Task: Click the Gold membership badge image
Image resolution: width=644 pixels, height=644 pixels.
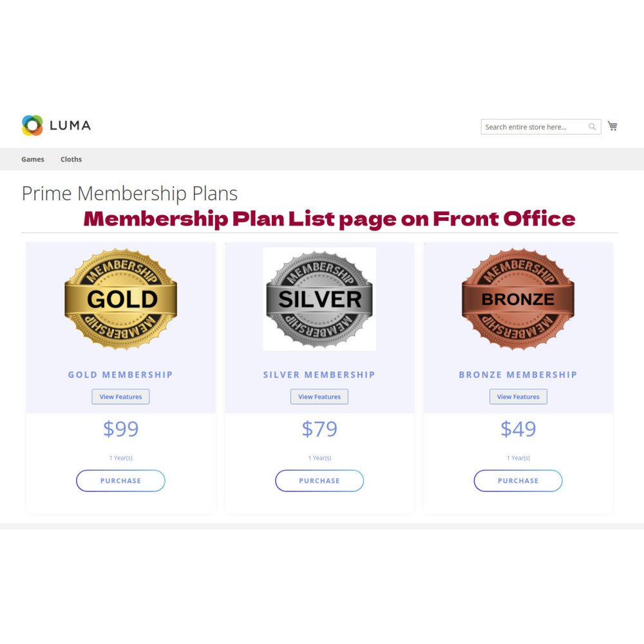Action: click(x=121, y=299)
